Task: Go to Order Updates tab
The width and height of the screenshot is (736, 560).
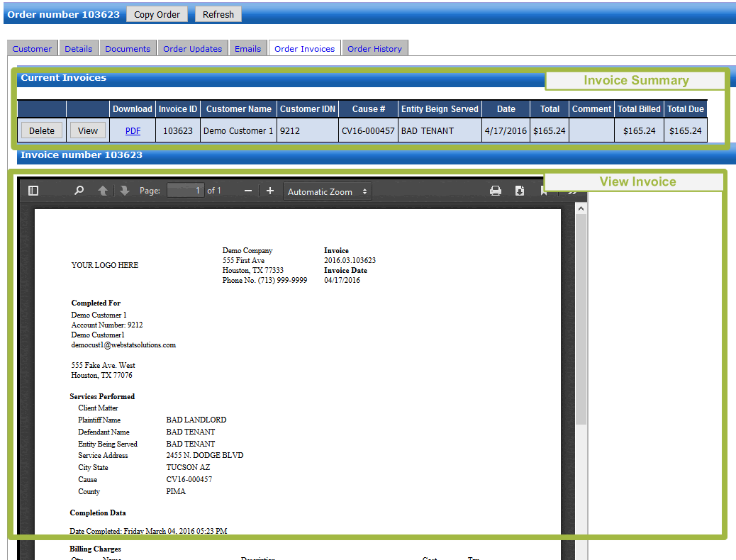Action: (x=192, y=48)
